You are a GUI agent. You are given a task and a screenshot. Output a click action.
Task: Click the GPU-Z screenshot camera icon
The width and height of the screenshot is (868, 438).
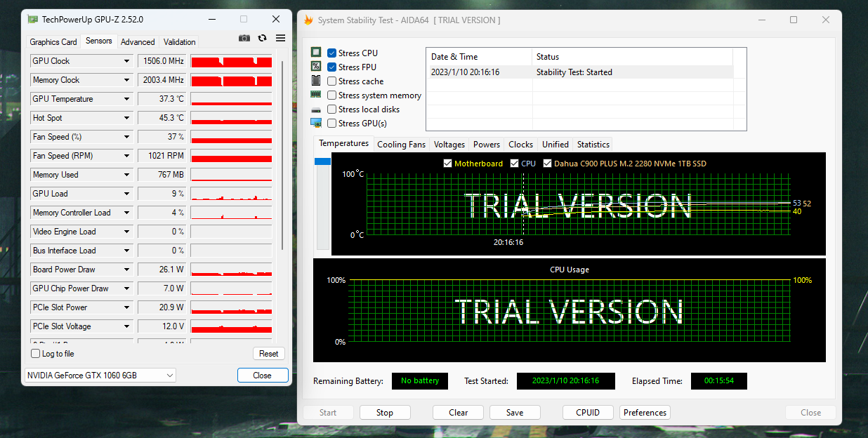(244, 39)
